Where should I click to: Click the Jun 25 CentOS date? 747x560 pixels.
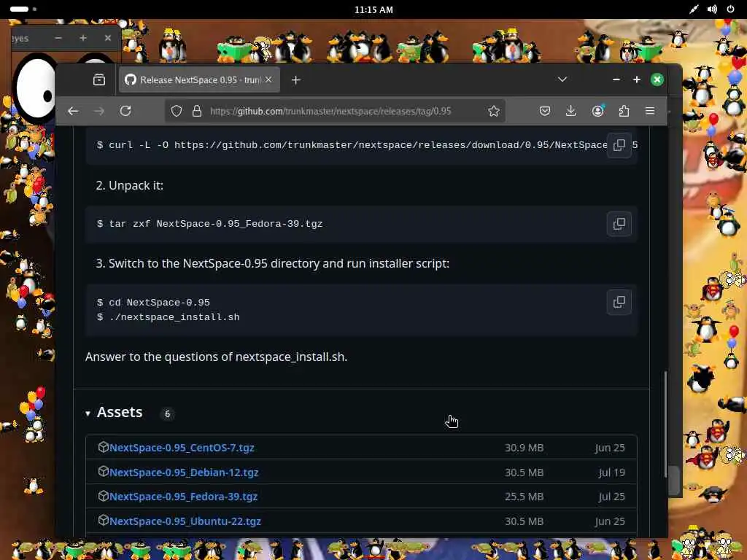[610, 448]
